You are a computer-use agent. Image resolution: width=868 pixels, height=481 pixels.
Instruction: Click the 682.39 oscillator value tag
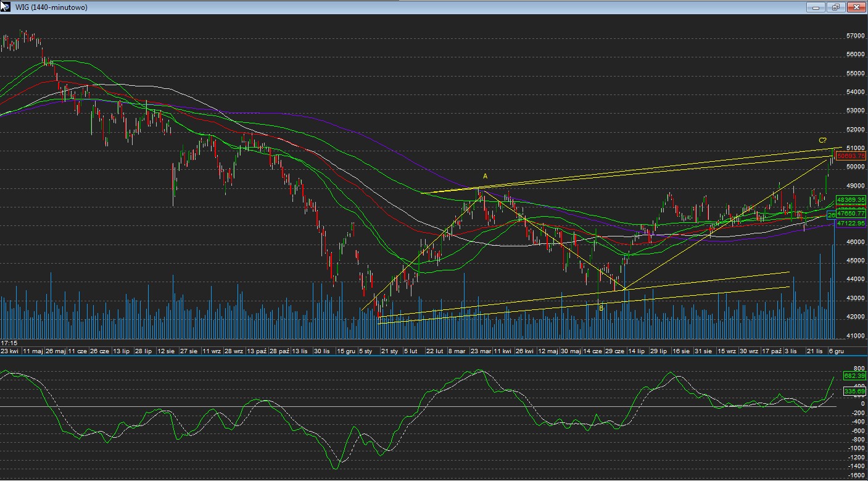click(855, 375)
